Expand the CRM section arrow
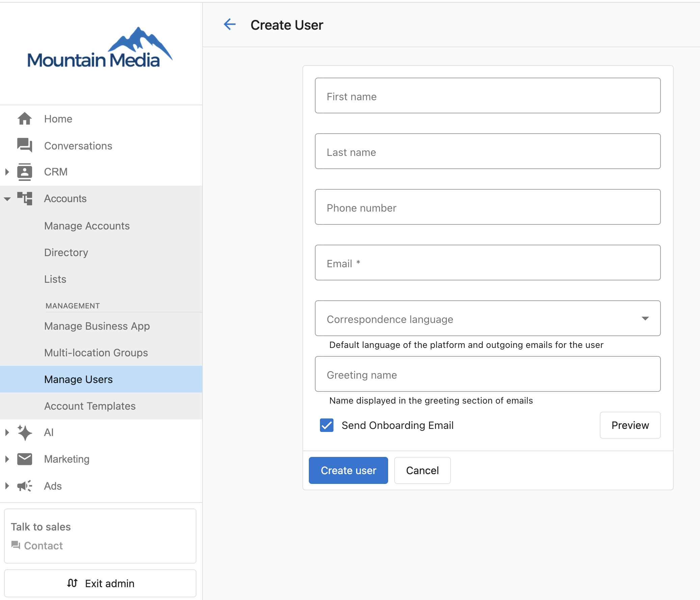This screenshot has height=600, width=700. [x=7, y=172]
